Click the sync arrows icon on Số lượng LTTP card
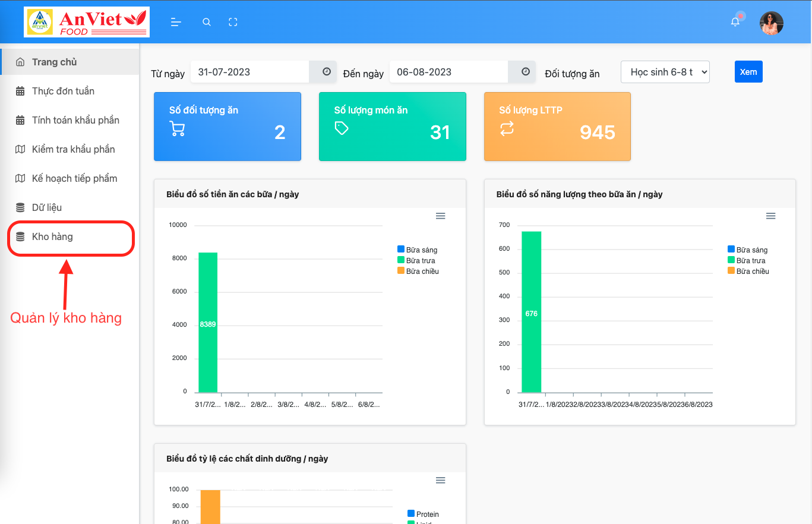The width and height of the screenshot is (812, 524). [x=506, y=127]
